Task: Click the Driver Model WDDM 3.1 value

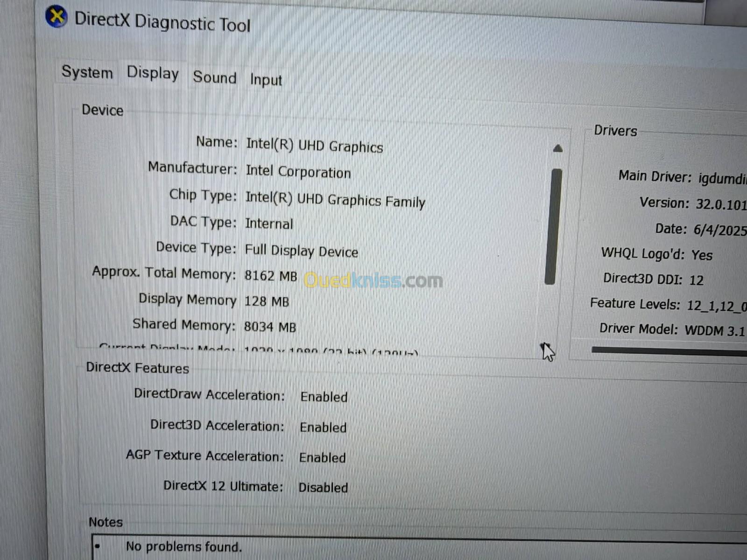Action: point(715,331)
